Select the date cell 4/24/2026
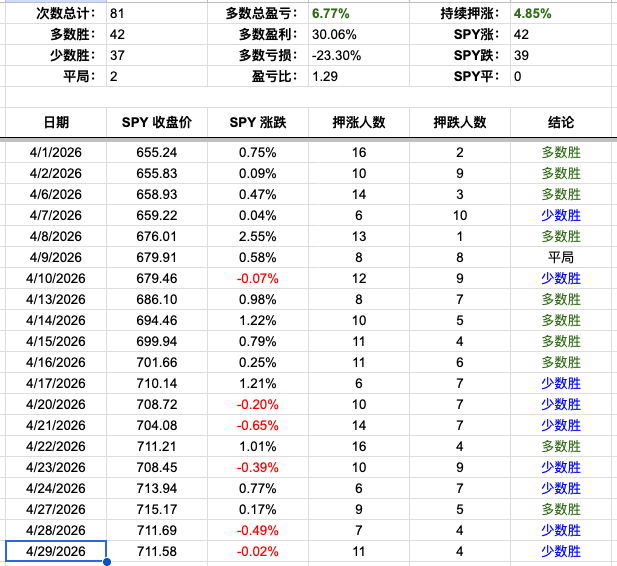The height and width of the screenshot is (566, 617). 56,488
